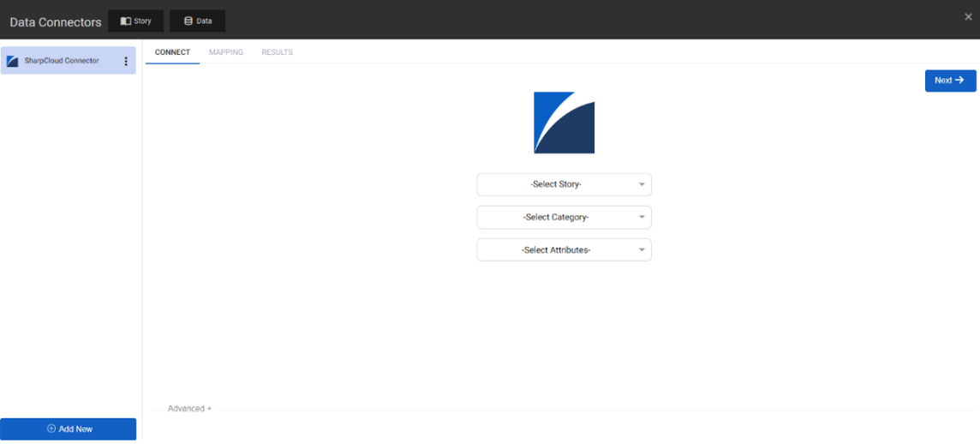The width and height of the screenshot is (980, 444).
Task: Select SharpCloud Connector in the sidebar
Action: [69, 61]
